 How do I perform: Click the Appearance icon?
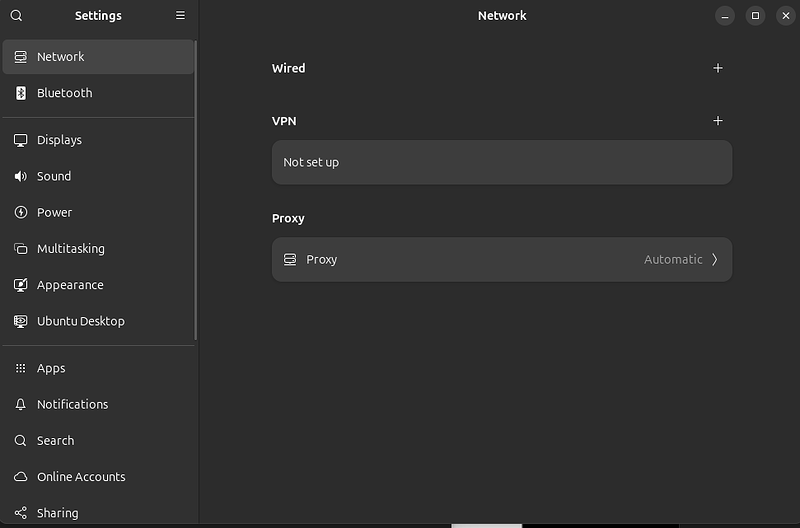[20, 285]
